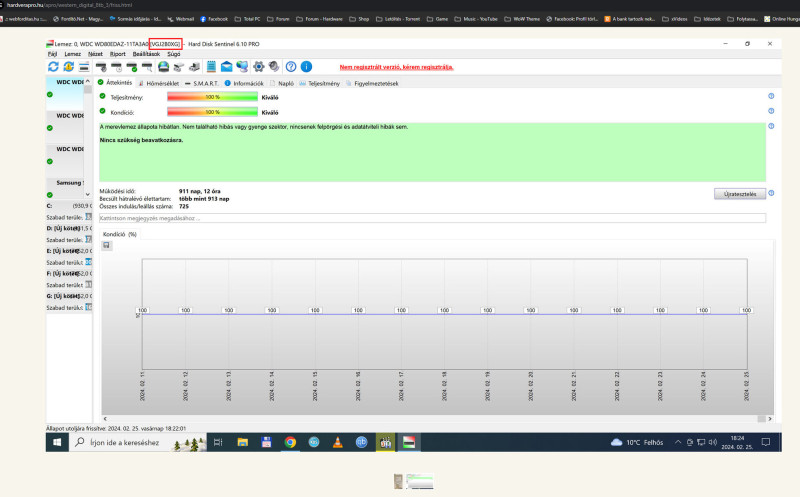Click the blue info circle toolbar icon

[306, 67]
